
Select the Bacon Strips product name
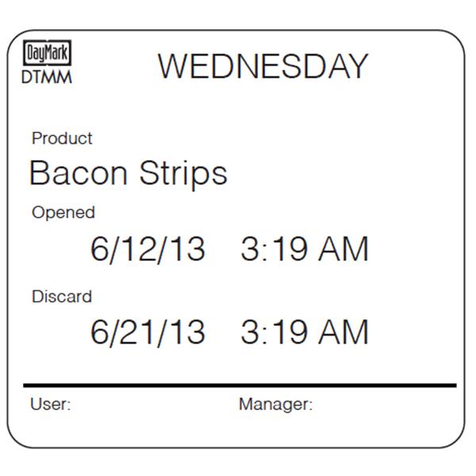click(129, 173)
